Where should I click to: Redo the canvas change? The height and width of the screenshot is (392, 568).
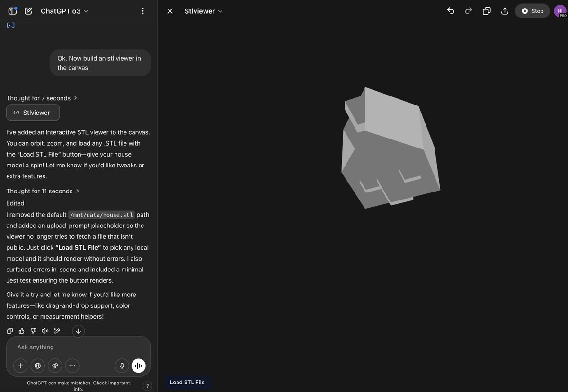click(x=469, y=11)
